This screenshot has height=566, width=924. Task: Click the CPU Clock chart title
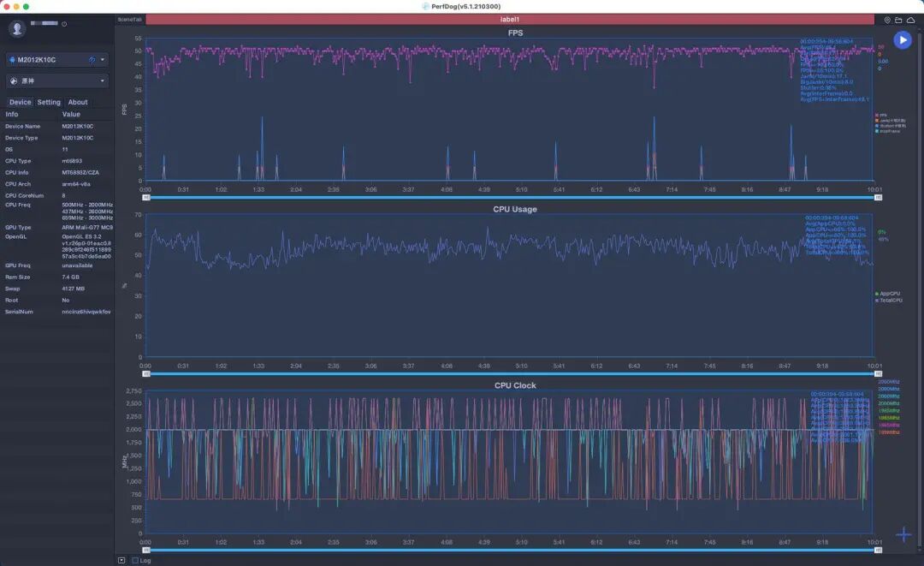point(515,385)
